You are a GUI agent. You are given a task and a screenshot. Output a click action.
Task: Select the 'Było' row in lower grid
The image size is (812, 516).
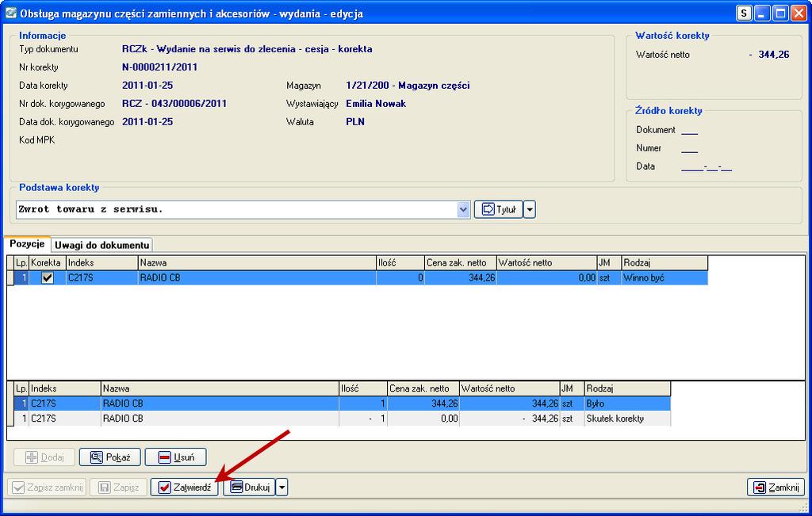tap(343, 403)
